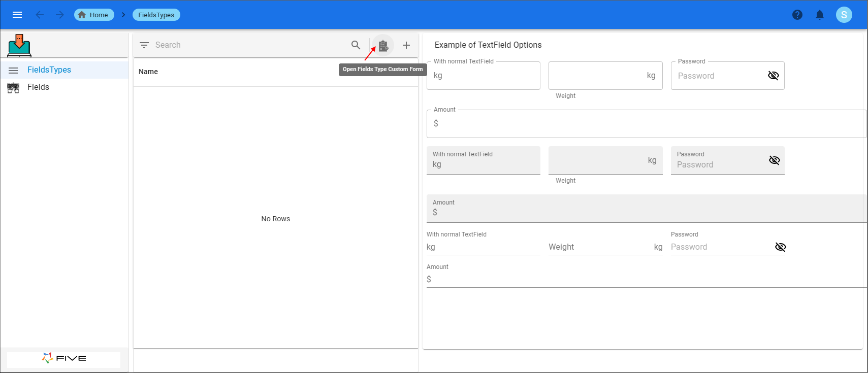The width and height of the screenshot is (868, 373).
Task: Toggle password visibility in standard Password field
Action: click(x=780, y=247)
